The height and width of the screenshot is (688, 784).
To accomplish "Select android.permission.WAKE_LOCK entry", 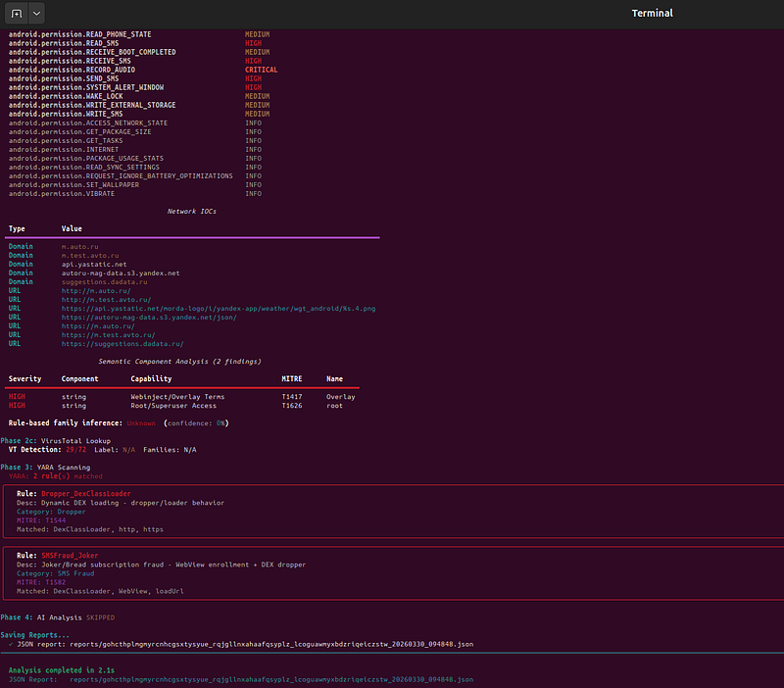I will 66,96.
